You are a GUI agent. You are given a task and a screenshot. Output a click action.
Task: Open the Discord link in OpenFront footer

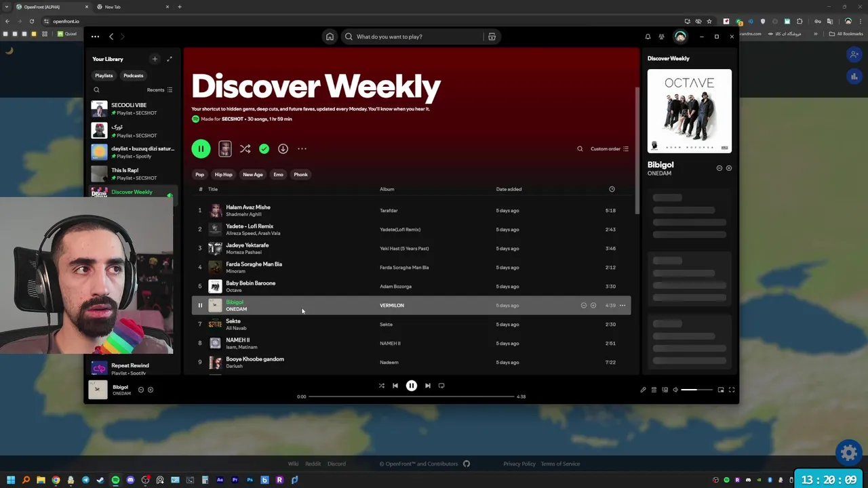click(x=336, y=464)
